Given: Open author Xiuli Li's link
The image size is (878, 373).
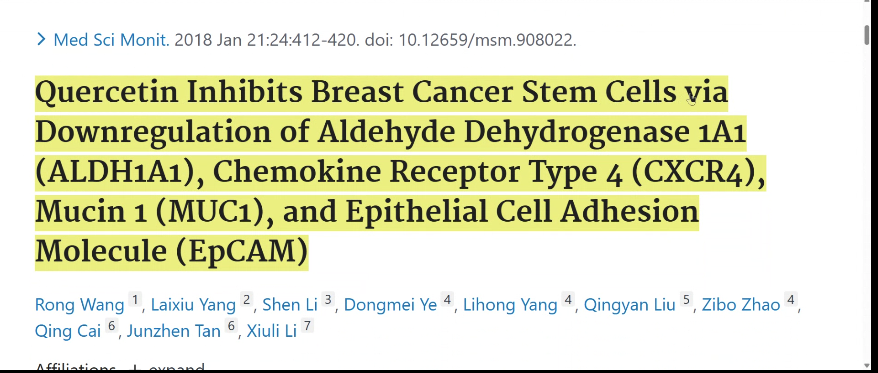Looking at the screenshot, I should click(x=272, y=331).
